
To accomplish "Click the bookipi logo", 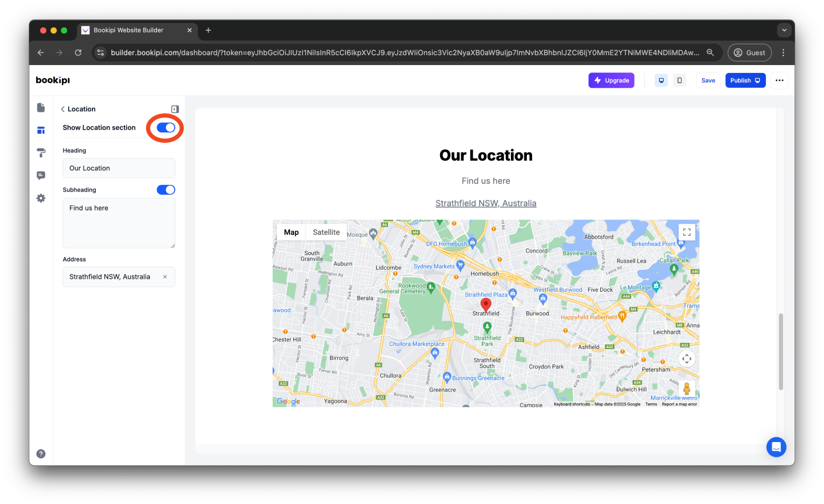I will click(x=53, y=80).
